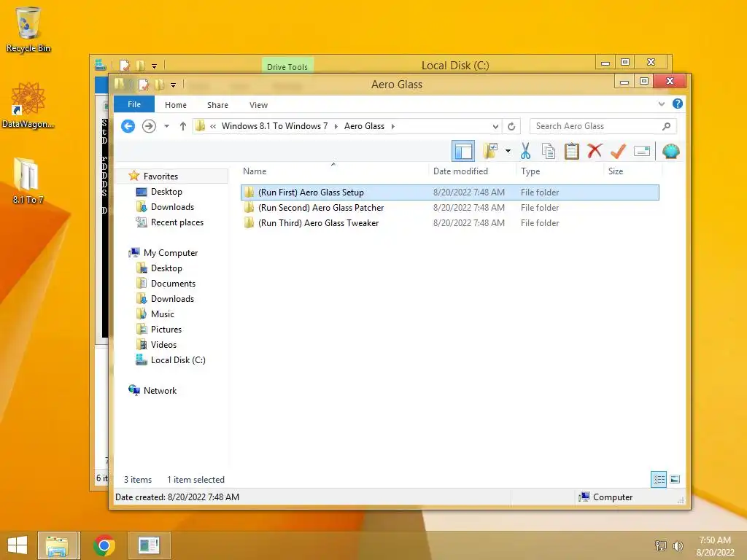Paste using the clipboard icon

(571, 152)
